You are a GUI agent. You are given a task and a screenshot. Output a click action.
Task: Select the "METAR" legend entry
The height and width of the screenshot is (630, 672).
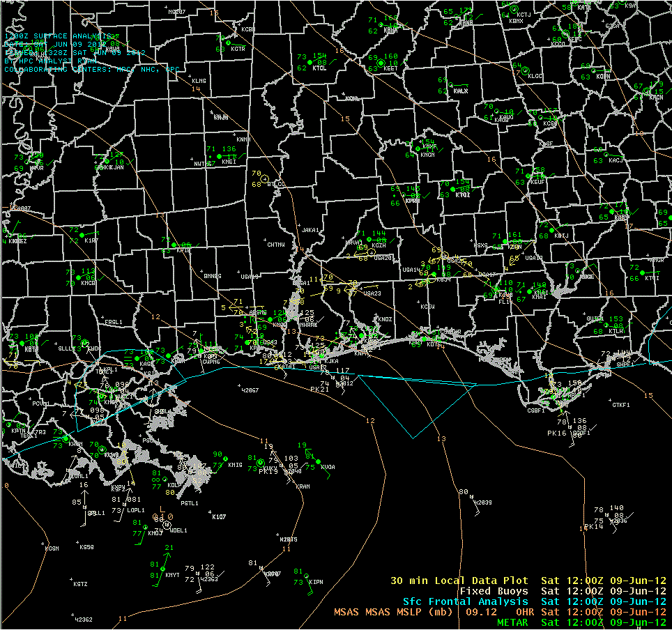[512, 622]
